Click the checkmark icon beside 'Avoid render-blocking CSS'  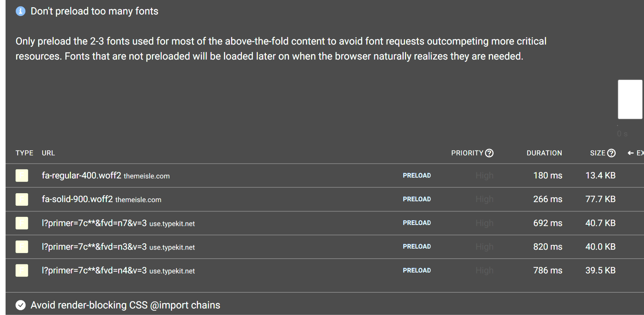(x=20, y=305)
